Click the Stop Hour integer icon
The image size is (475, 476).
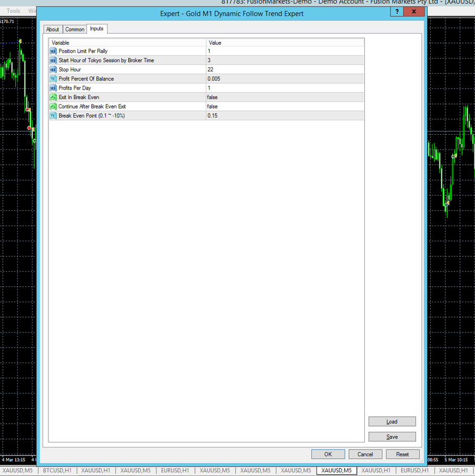(53, 70)
